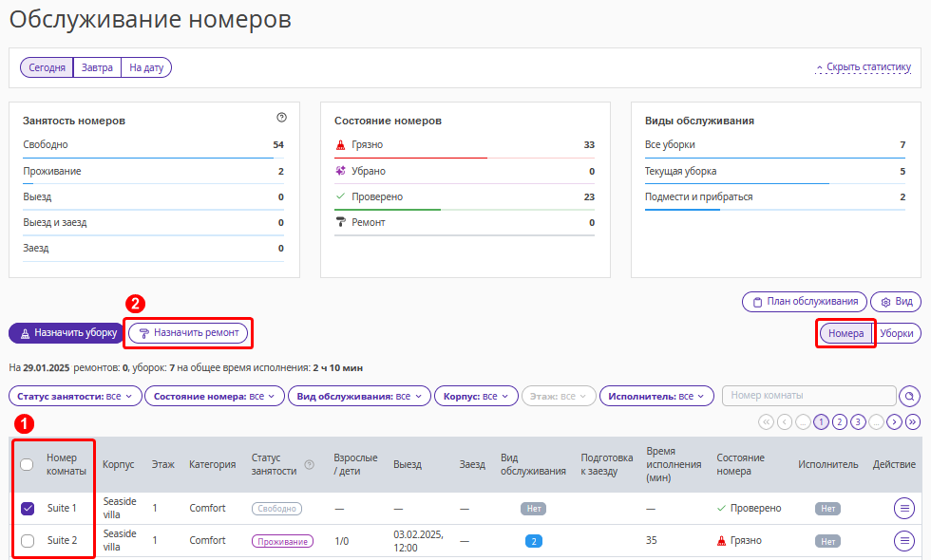This screenshot has width=931, height=560.
Task: Click the search magnifier icon beside room number field
Action: [909, 396]
